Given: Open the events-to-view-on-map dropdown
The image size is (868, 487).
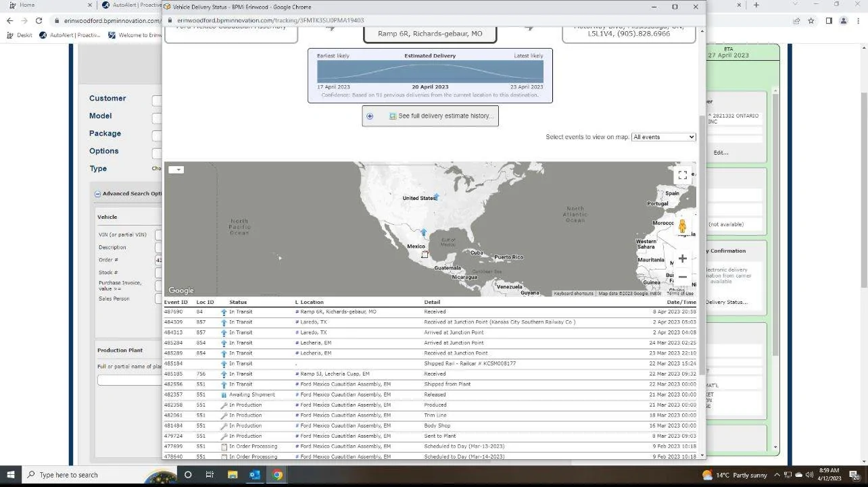Looking at the screenshot, I should tap(663, 137).
